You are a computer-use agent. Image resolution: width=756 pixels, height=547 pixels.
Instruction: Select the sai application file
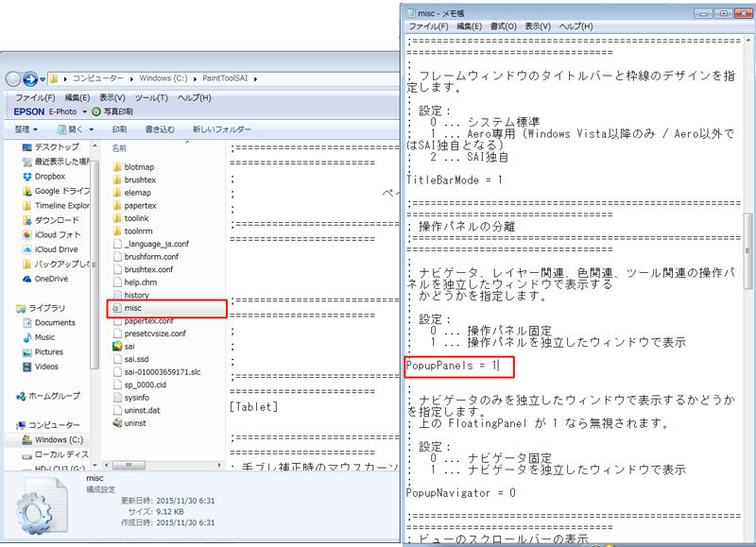(x=124, y=347)
